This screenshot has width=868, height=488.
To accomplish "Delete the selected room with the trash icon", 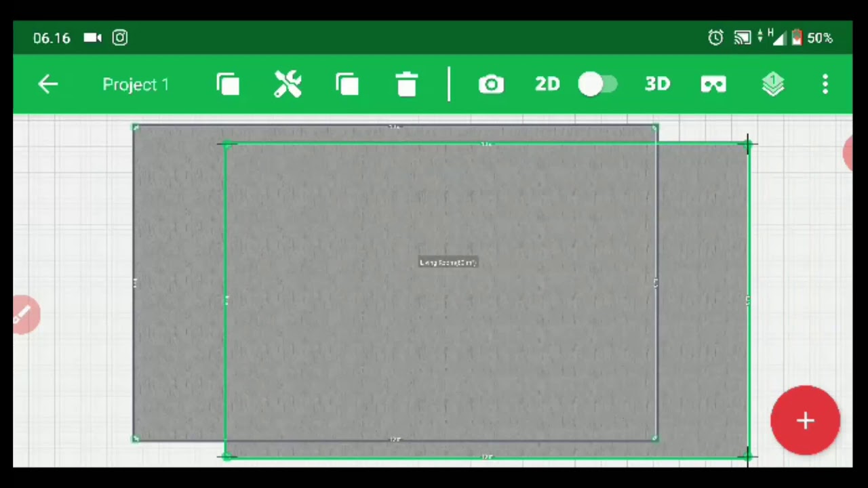I will (x=407, y=84).
